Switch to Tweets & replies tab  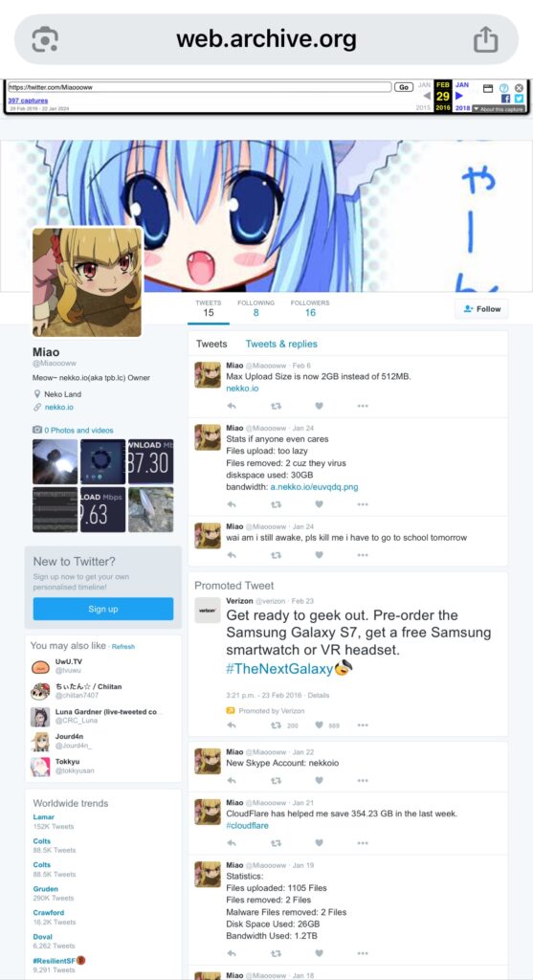pos(281,344)
